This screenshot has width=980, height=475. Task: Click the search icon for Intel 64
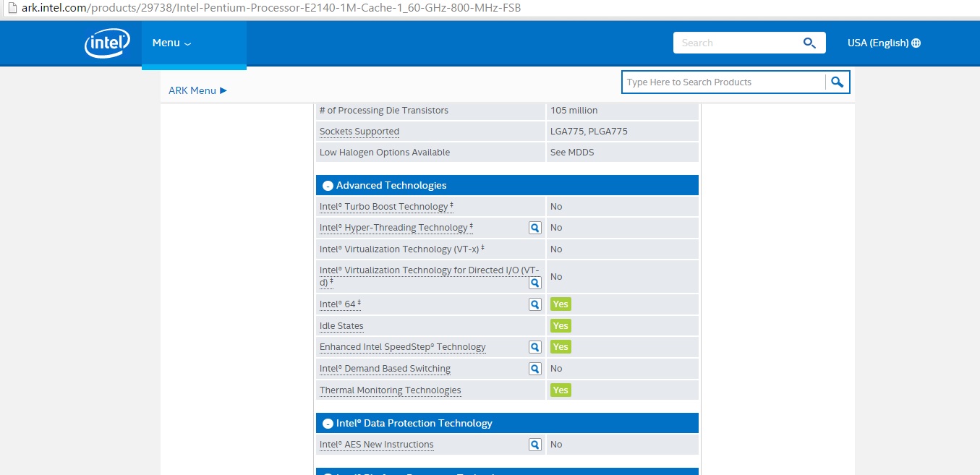coord(535,304)
